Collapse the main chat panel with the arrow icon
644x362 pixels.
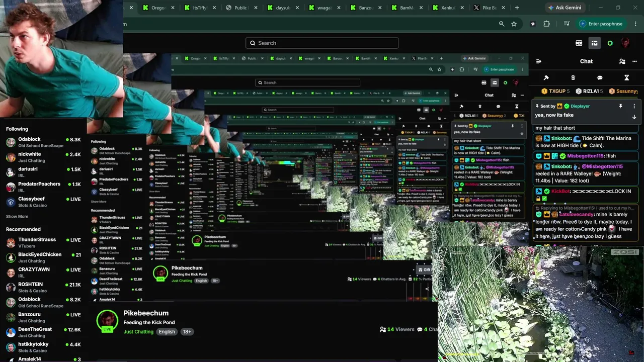(538, 61)
